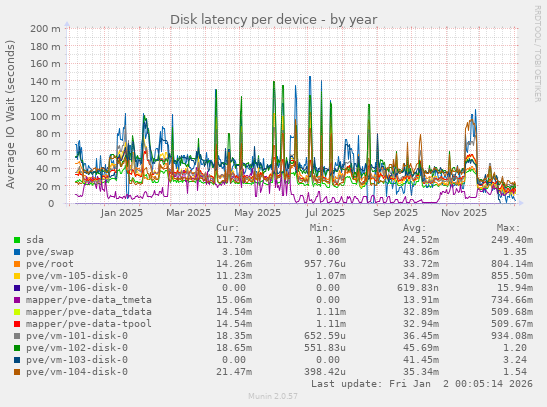This screenshot has width=547, height=407.
Task: Click pve/vm-102-disk-0 current value '18.65m'
Action: tap(234, 348)
